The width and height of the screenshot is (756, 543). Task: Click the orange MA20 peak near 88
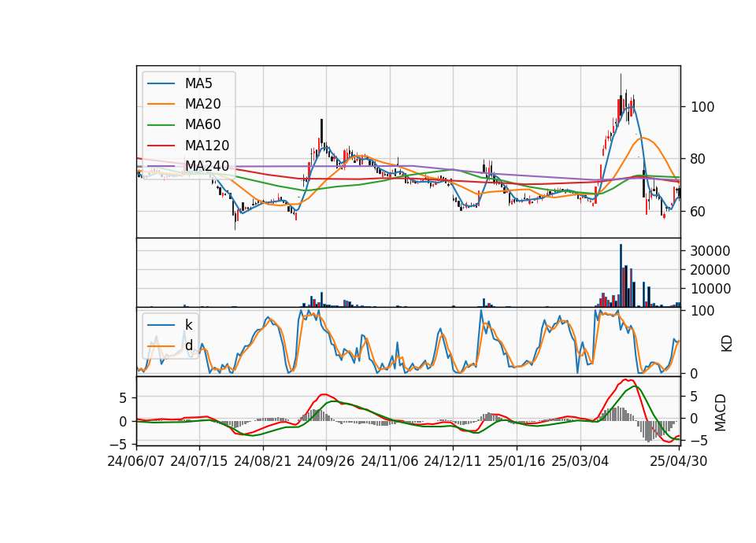coord(643,139)
